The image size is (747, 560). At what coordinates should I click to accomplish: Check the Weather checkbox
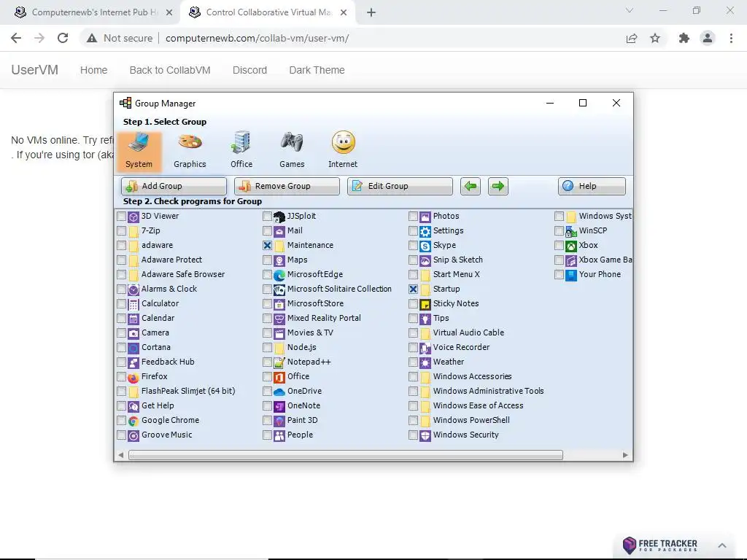[x=413, y=362]
